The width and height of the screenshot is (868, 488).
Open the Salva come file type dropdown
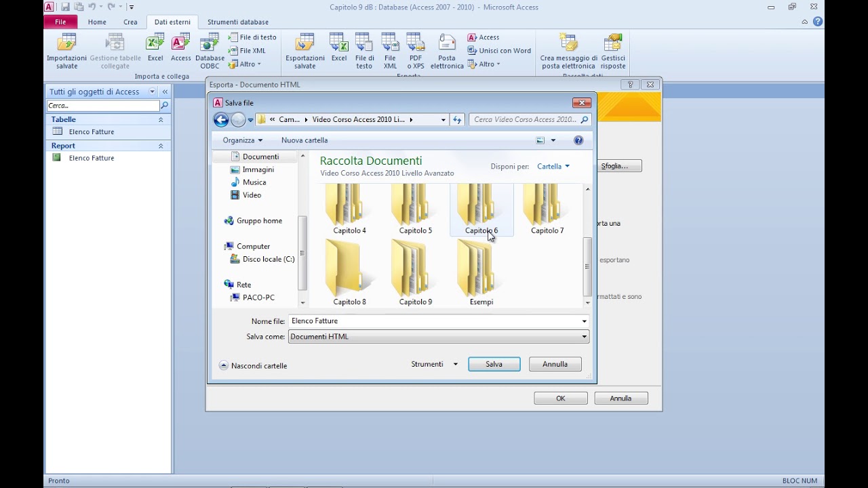point(439,337)
